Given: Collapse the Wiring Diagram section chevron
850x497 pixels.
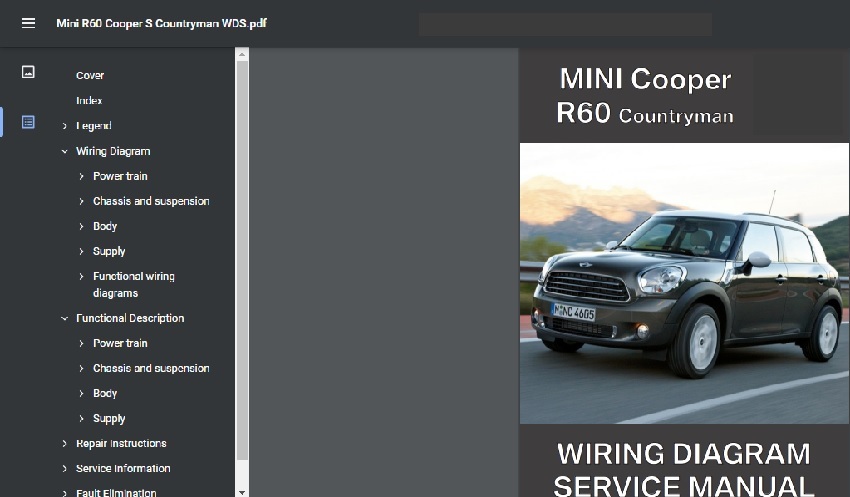Looking at the screenshot, I should (65, 151).
